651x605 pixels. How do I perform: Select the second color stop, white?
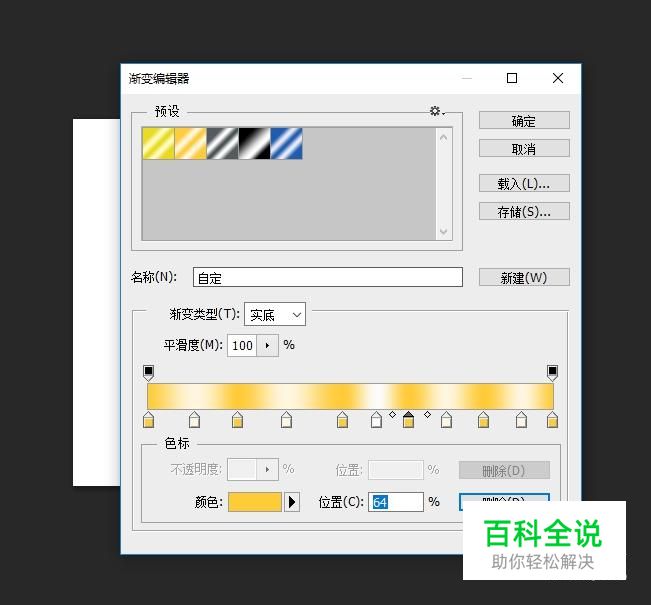click(194, 420)
